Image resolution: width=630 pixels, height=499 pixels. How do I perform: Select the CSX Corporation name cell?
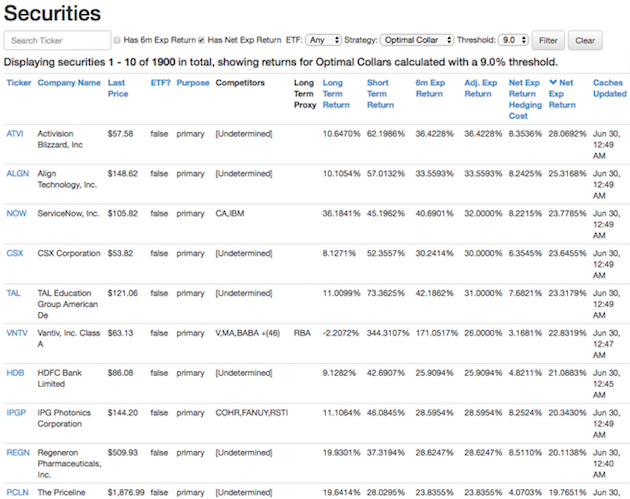coord(69,253)
